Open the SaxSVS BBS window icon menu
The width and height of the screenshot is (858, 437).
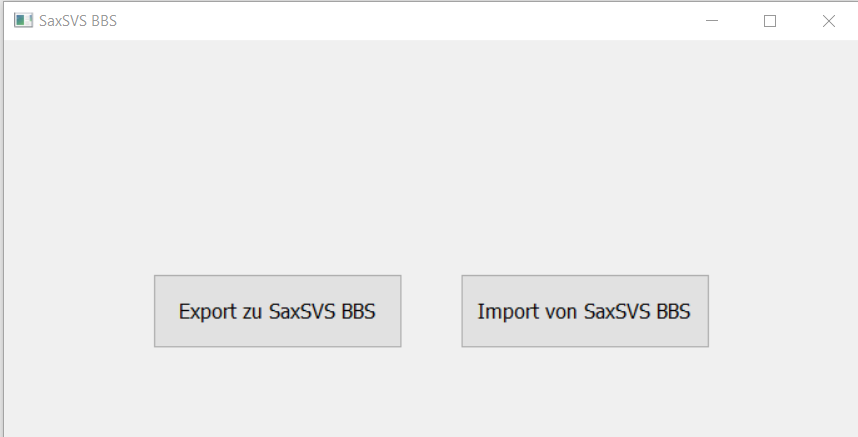click(23, 21)
